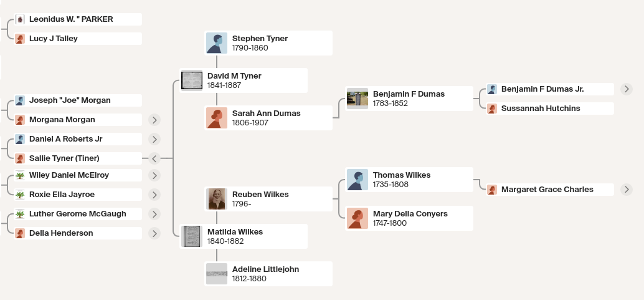
Task: Collapse the Sallie Tyner (Tiner) branch
Action: 154,158
